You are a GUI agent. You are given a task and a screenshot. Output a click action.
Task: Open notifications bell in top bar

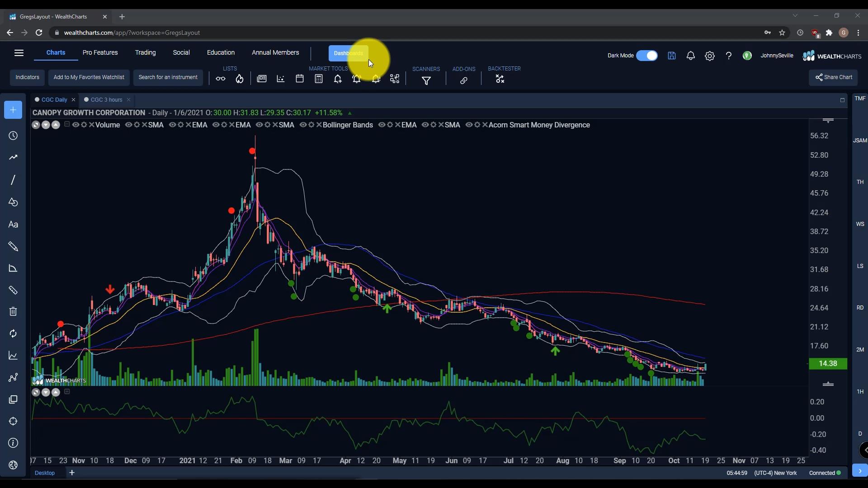[x=691, y=56]
